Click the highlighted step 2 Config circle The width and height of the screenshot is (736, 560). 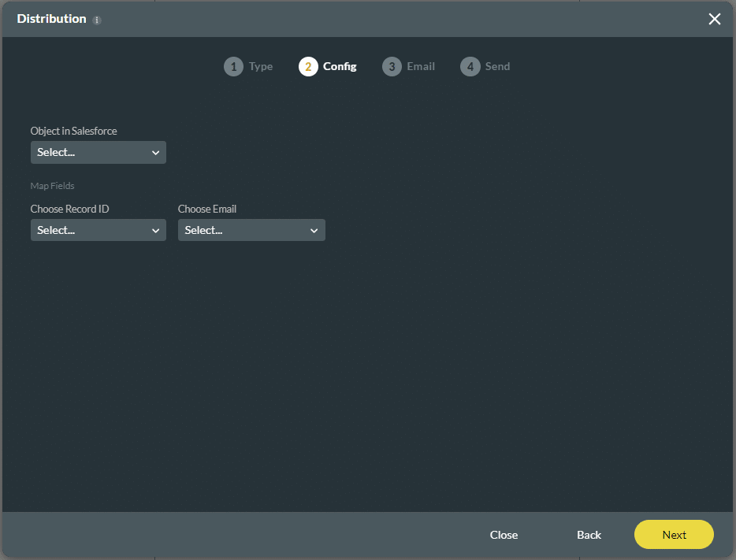coord(308,66)
